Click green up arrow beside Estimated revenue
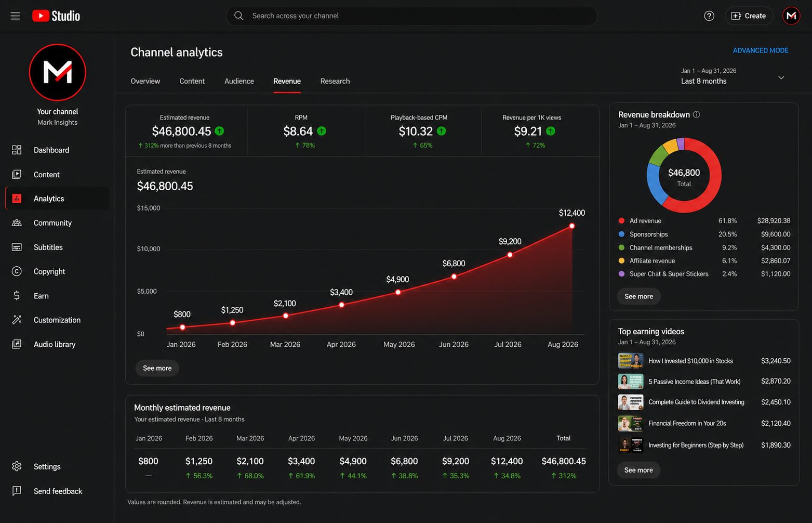 tap(219, 131)
